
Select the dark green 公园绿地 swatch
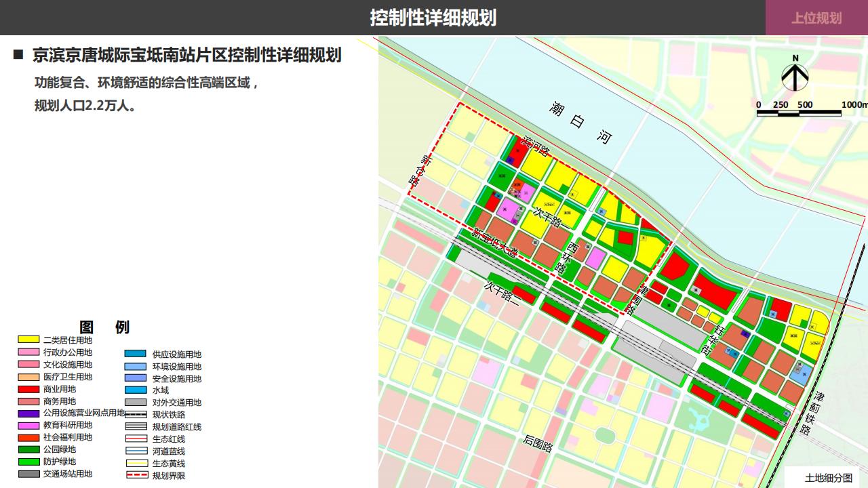pos(28,449)
